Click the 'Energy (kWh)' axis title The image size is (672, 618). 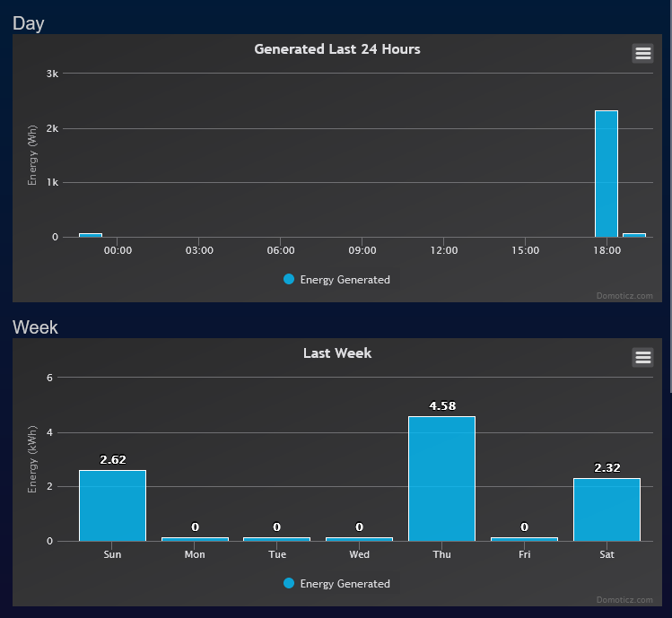pyautogui.click(x=32, y=459)
